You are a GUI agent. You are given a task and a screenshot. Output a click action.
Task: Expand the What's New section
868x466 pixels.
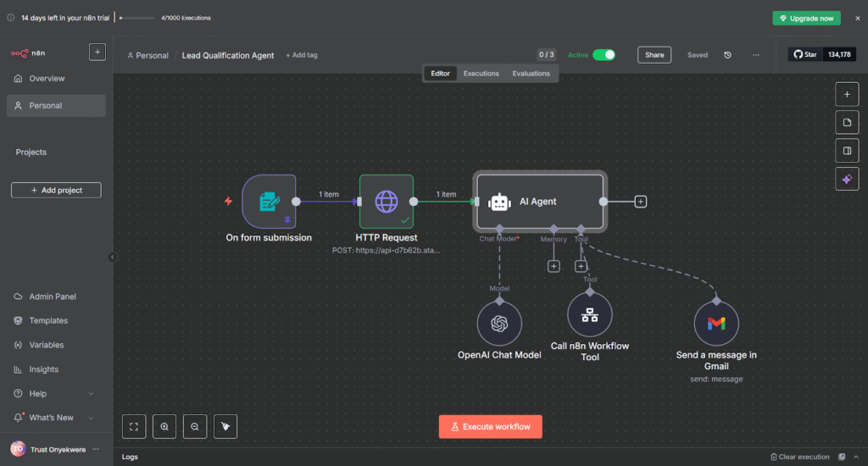91,418
